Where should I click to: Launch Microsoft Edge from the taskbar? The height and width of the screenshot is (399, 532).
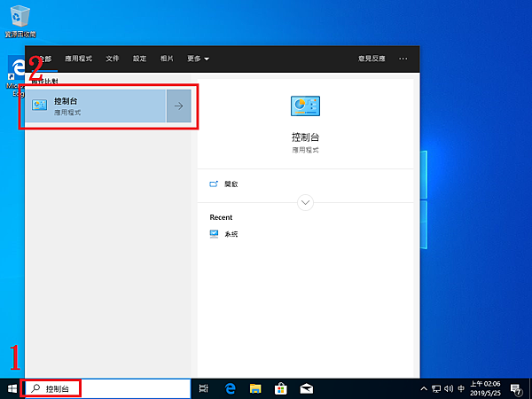coord(230,388)
